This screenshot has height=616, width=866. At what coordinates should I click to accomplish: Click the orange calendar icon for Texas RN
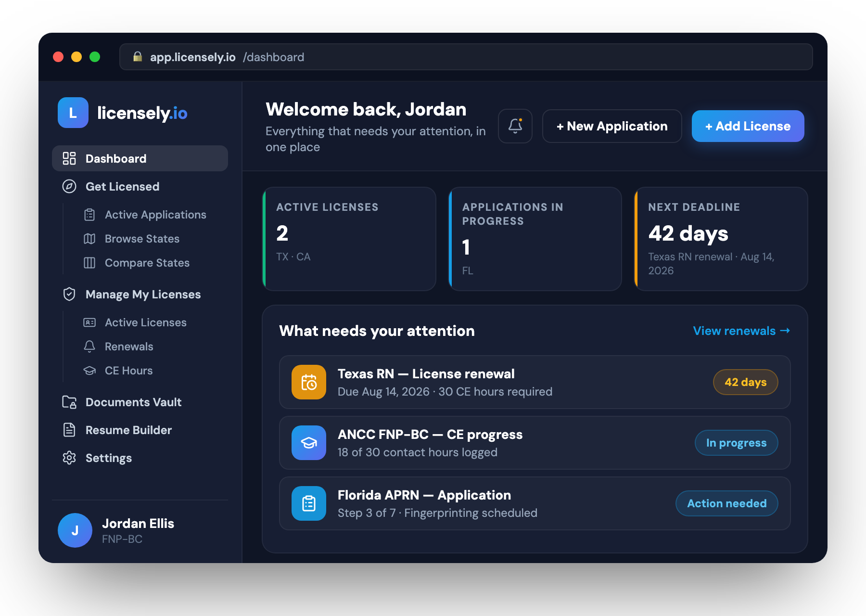tap(309, 382)
